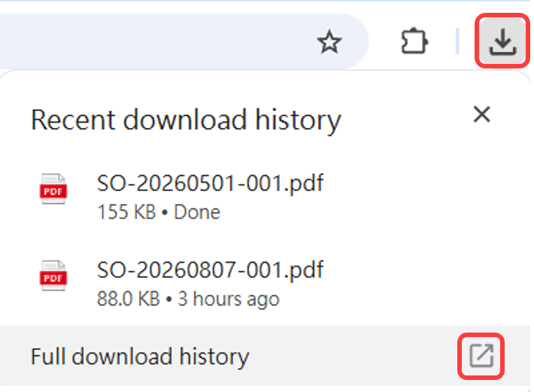Open full history via the external-link icon

481,356
